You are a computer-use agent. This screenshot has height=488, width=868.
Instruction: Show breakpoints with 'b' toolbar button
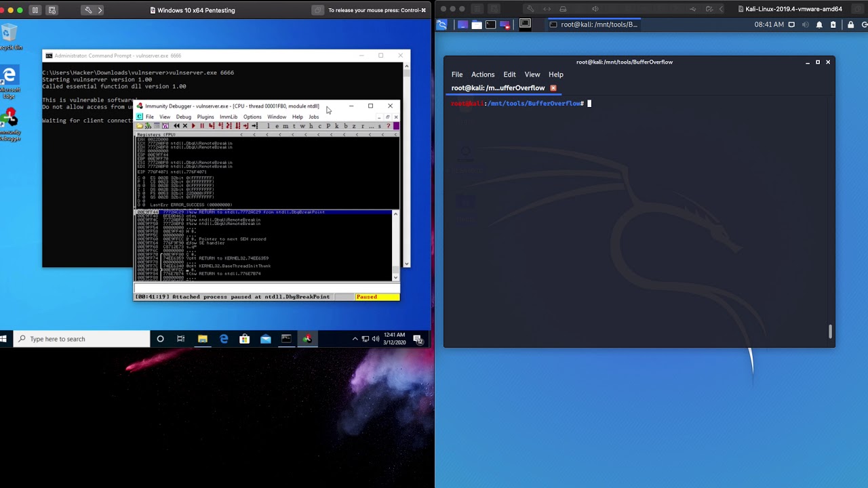pos(345,126)
